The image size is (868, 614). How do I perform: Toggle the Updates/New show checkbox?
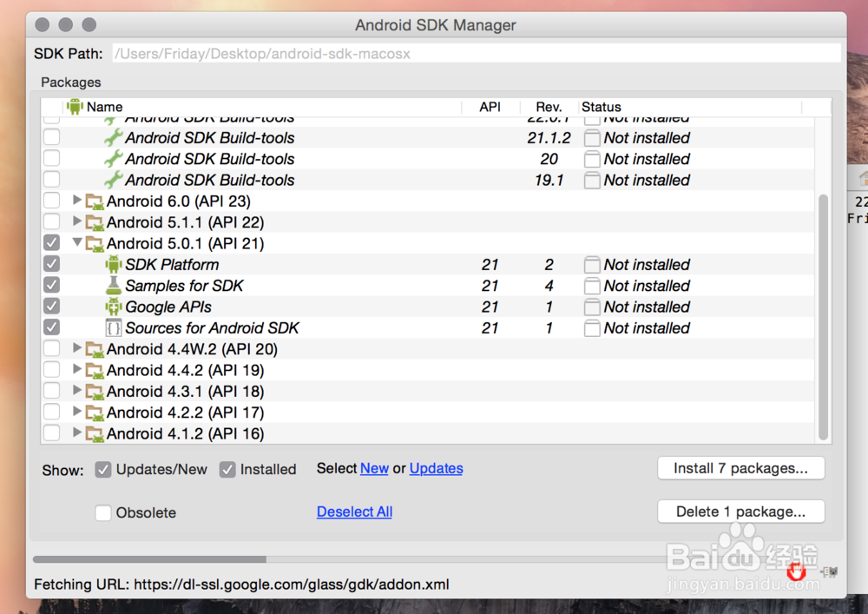pos(103,470)
